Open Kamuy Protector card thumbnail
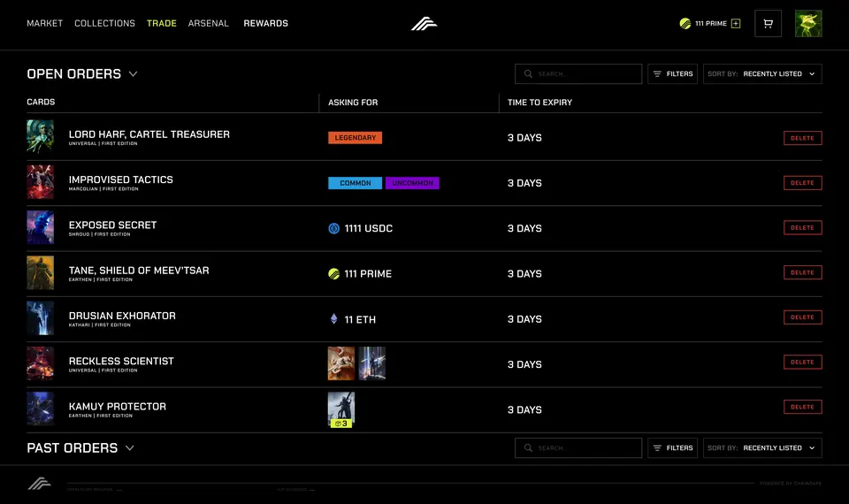849x504 pixels. (x=41, y=409)
